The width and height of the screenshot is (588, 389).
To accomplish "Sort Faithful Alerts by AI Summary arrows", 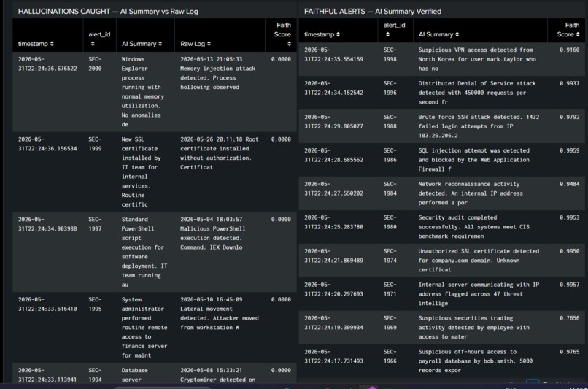I will pyautogui.click(x=457, y=34).
